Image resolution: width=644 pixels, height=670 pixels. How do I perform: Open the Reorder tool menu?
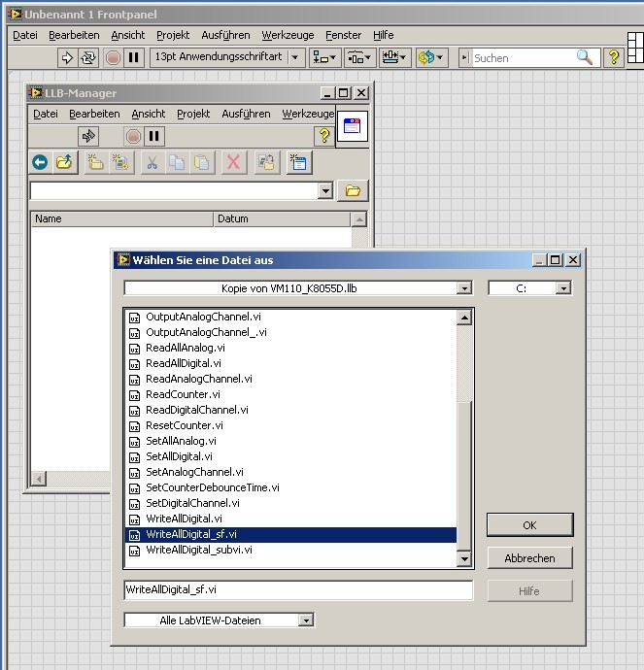[x=431, y=57]
